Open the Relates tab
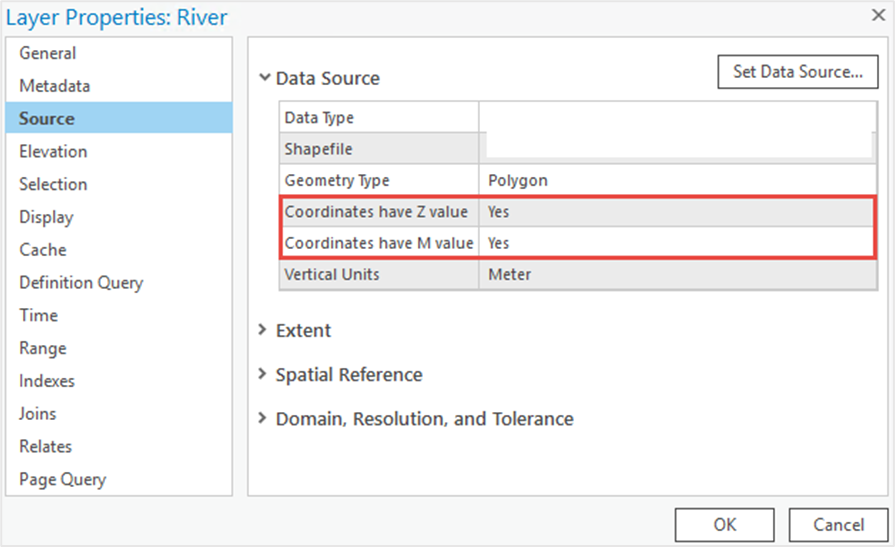This screenshot has height=547, width=895. point(46,447)
